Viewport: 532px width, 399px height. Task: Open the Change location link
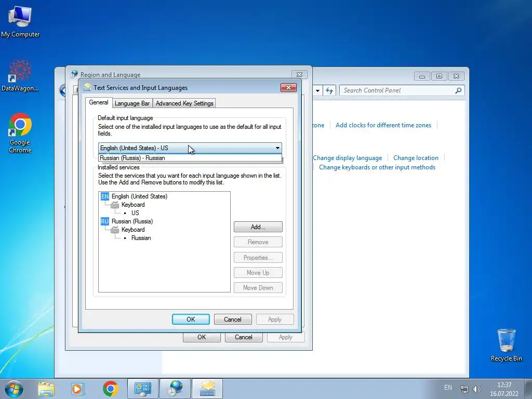[416, 158]
